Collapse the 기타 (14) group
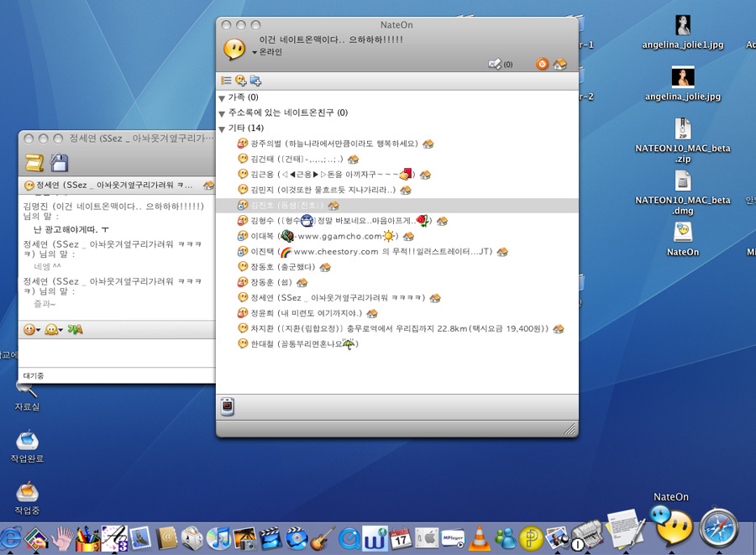The height and width of the screenshot is (555, 756). click(222, 128)
